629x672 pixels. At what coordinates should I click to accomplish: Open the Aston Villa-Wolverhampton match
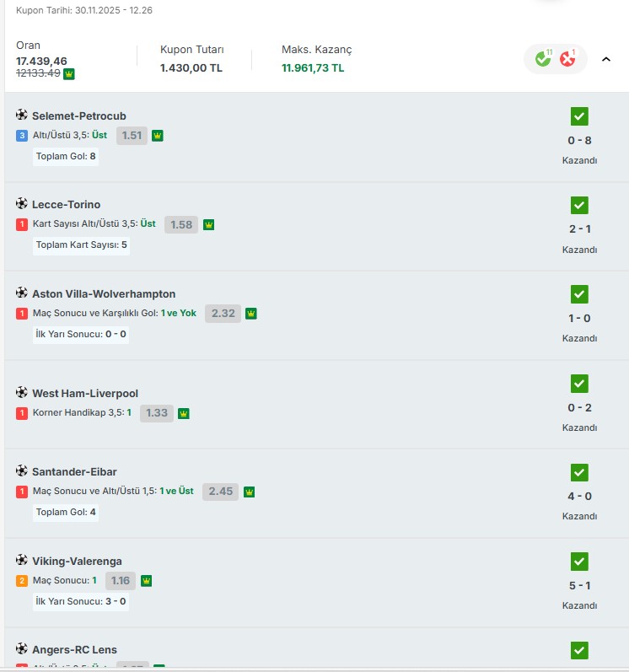[x=104, y=294]
